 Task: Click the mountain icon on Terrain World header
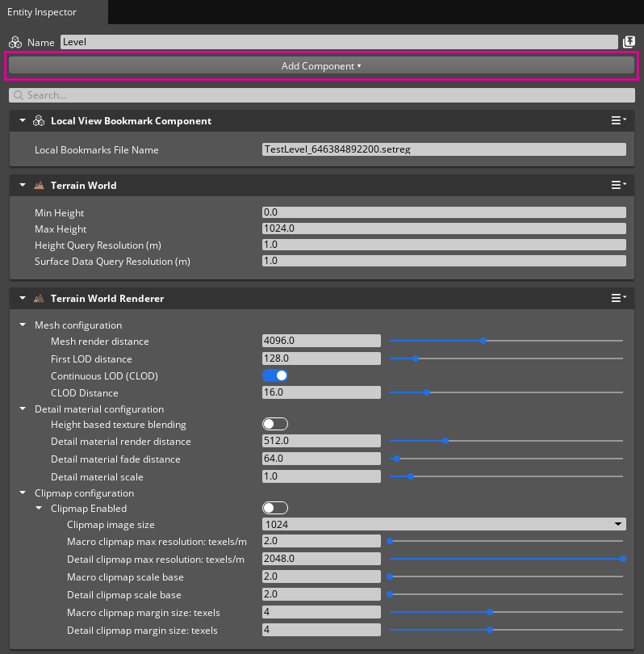[39, 185]
